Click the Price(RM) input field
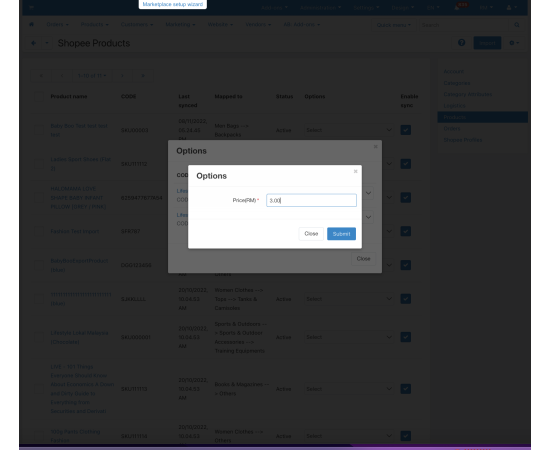 [311, 200]
